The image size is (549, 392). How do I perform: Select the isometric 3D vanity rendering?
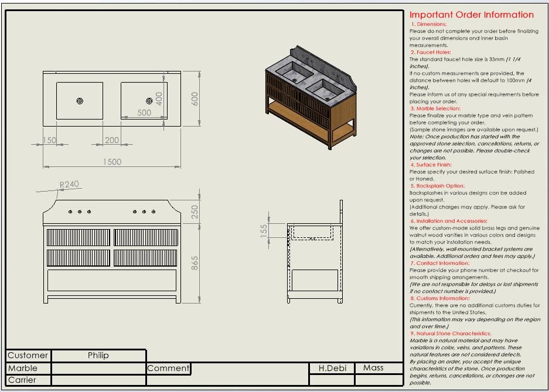311,101
